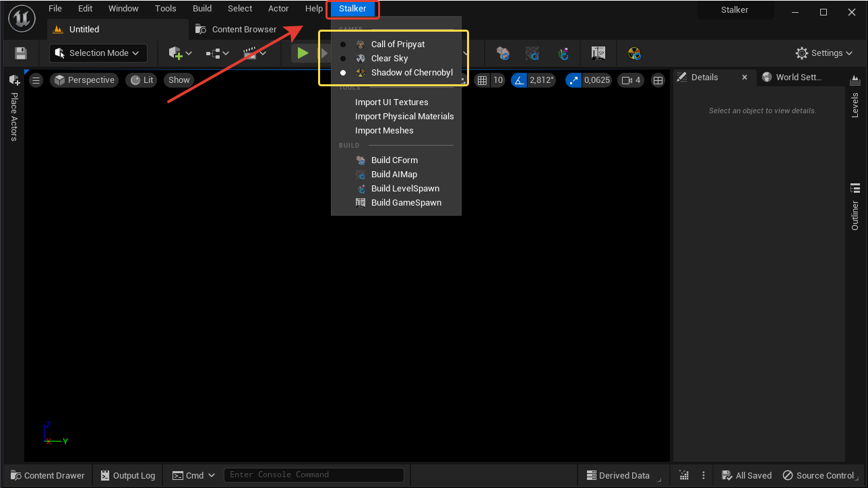
Task: Open the Output Log
Action: tap(128, 475)
